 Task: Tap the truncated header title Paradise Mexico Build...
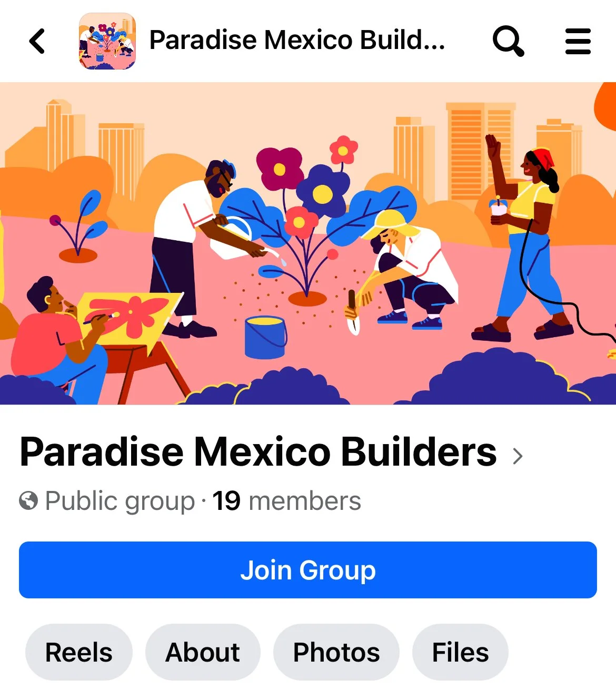(x=297, y=40)
